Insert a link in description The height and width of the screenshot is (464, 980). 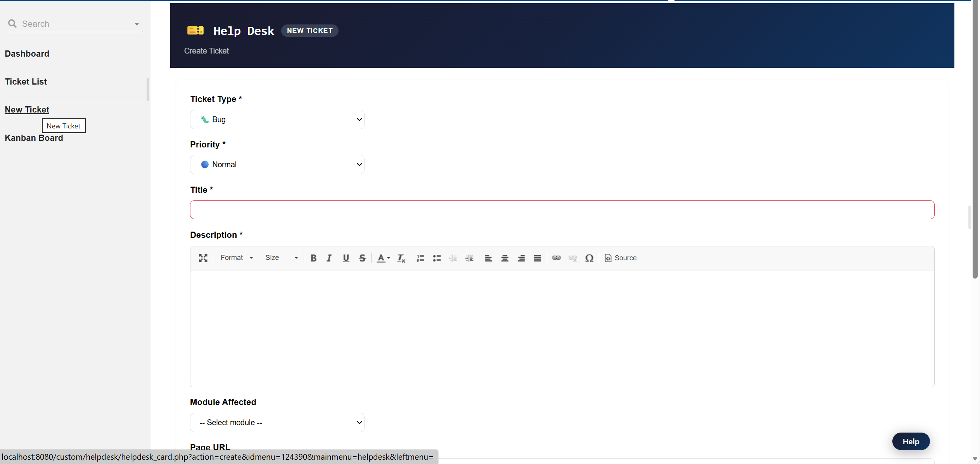pyautogui.click(x=556, y=258)
